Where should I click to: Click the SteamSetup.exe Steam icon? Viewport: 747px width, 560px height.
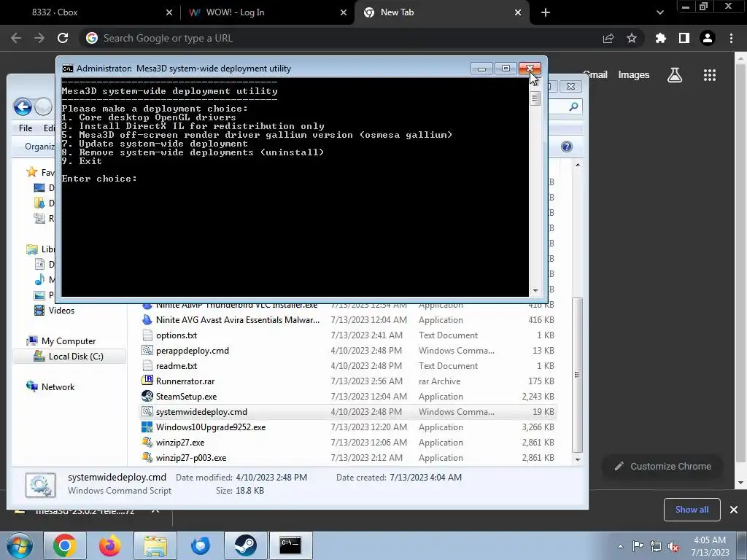coord(147,396)
